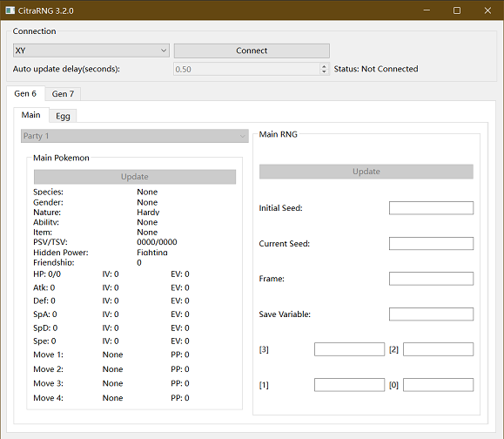
Task: Decrease auto update delay with down arrow
Action: click(324, 71)
